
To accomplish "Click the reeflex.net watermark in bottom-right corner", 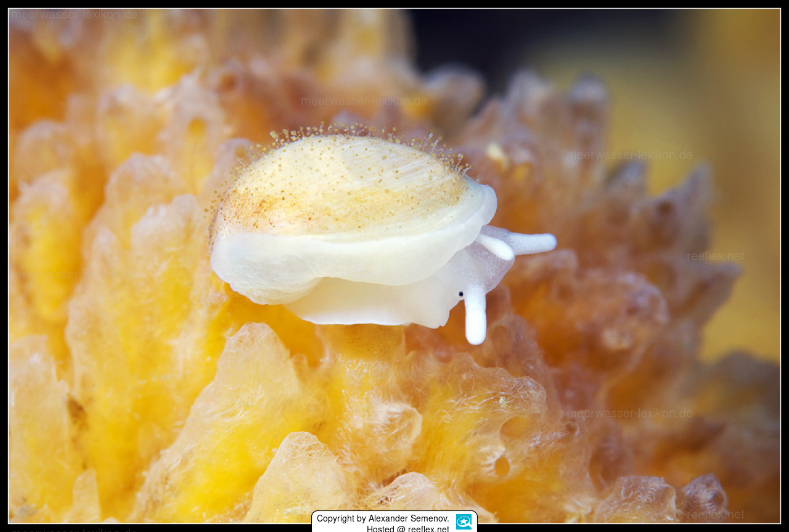I will 715,514.
